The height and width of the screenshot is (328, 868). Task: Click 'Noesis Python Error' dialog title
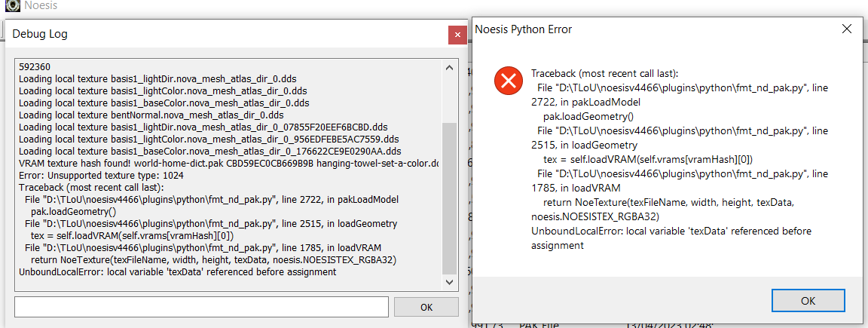click(x=523, y=29)
